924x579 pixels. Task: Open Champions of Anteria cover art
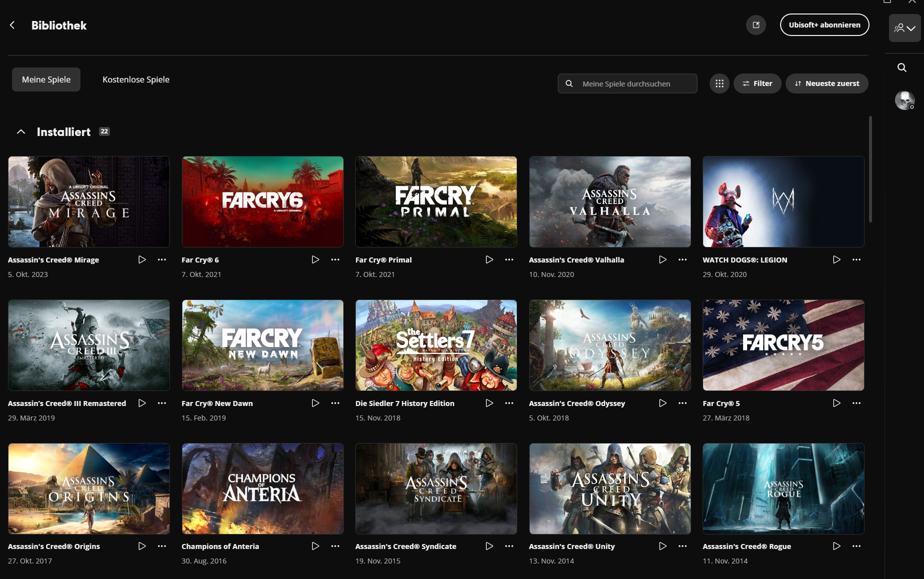coord(263,488)
